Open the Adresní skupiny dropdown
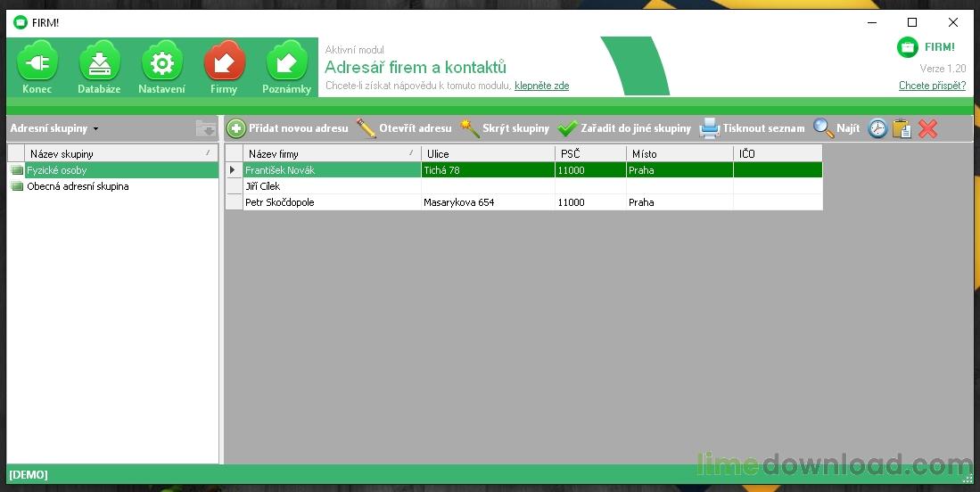 point(54,128)
